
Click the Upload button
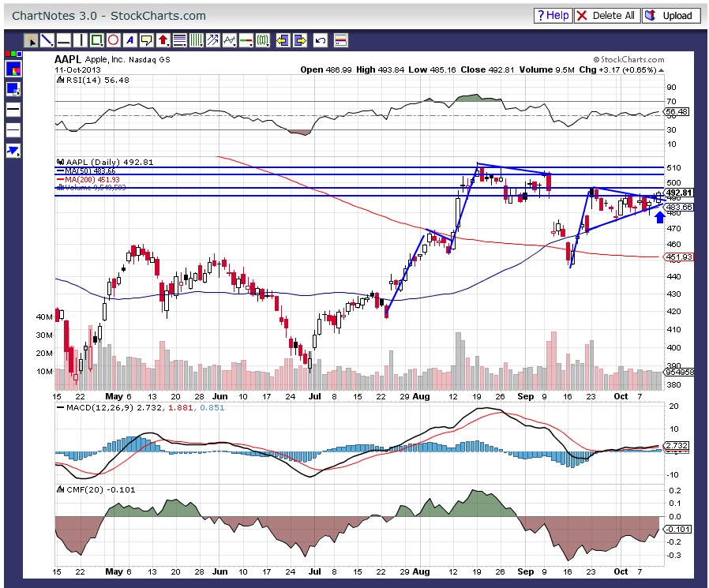coord(671,15)
